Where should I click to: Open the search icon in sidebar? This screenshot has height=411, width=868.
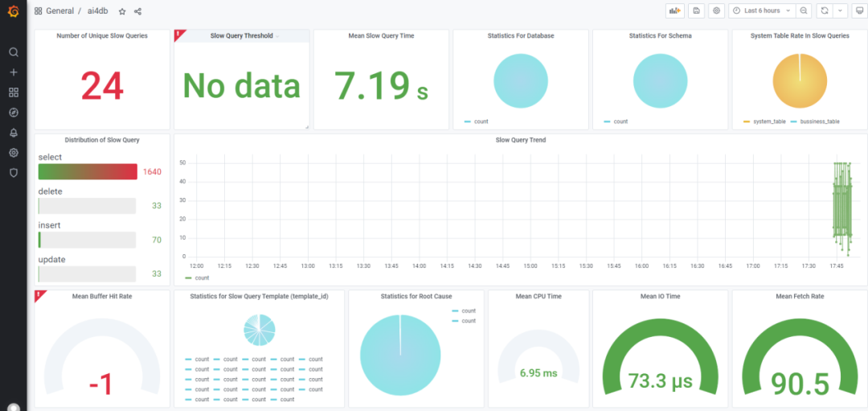click(13, 52)
